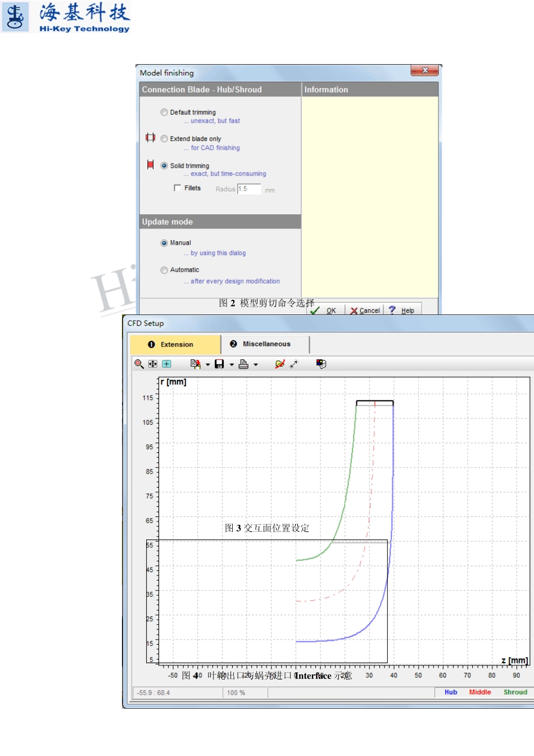The image size is (534, 756).
Task: Click the load curve folder icon
Action: (280, 364)
